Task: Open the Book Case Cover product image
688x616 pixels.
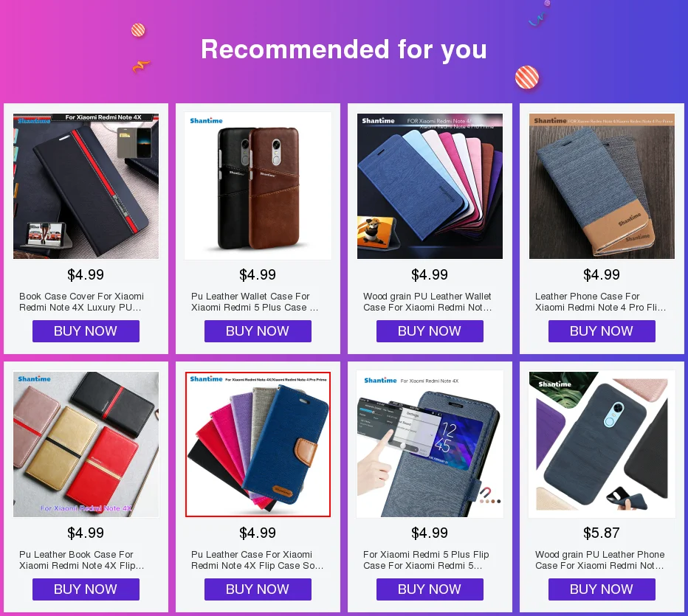Action: pos(86,186)
